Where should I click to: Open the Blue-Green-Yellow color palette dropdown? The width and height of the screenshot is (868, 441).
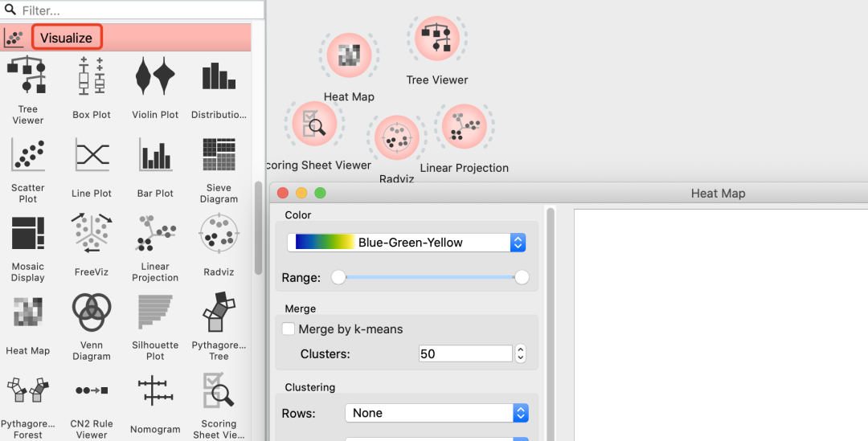(x=407, y=243)
